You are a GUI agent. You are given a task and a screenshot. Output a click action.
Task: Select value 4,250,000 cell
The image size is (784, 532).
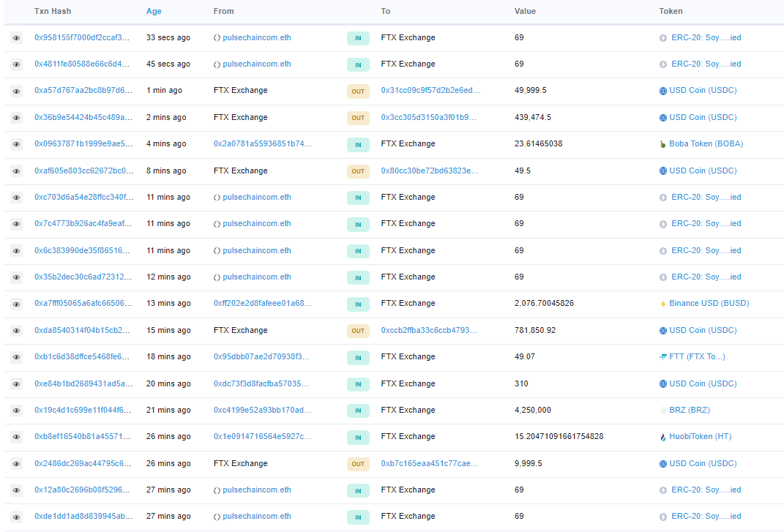(x=532, y=410)
